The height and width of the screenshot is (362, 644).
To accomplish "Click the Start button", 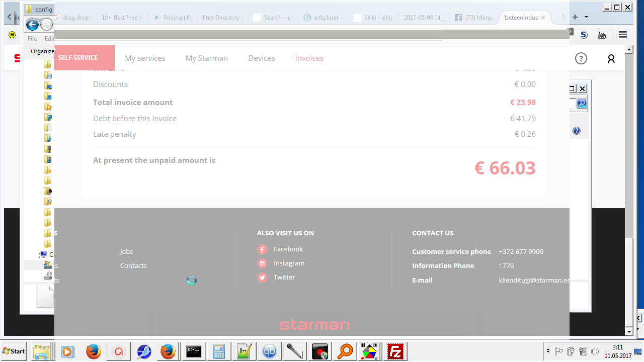I will coord(14,351).
